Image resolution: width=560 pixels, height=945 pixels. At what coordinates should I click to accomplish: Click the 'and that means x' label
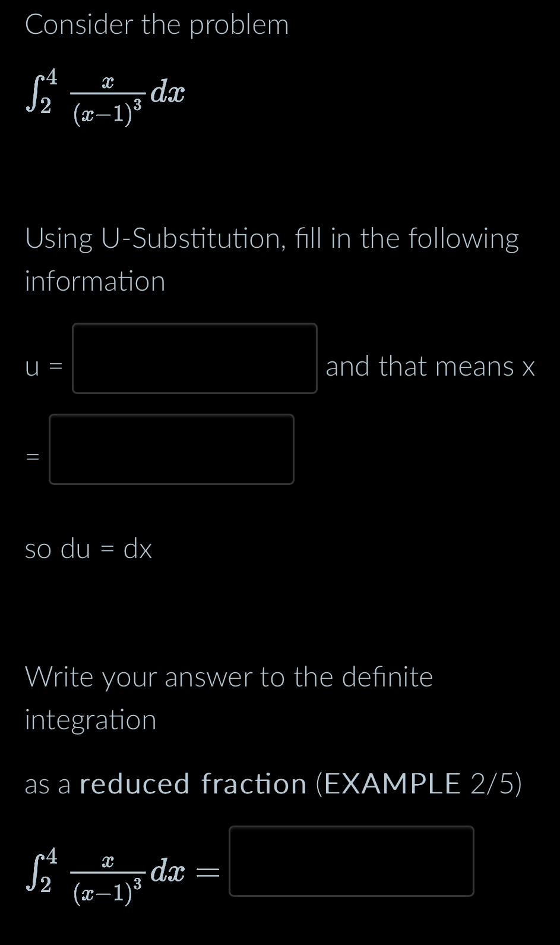click(430, 366)
